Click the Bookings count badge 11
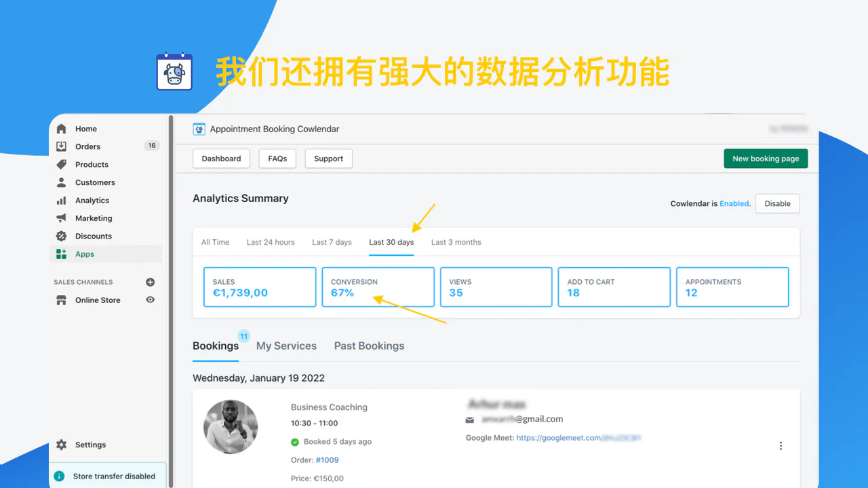This screenshot has height=488, width=868. pyautogui.click(x=243, y=336)
